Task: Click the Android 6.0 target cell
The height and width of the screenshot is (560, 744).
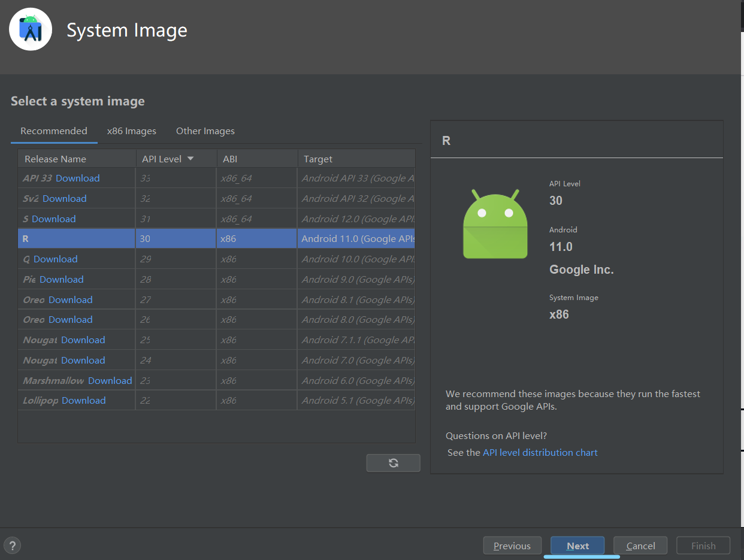Action: pyautogui.click(x=356, y=380)
